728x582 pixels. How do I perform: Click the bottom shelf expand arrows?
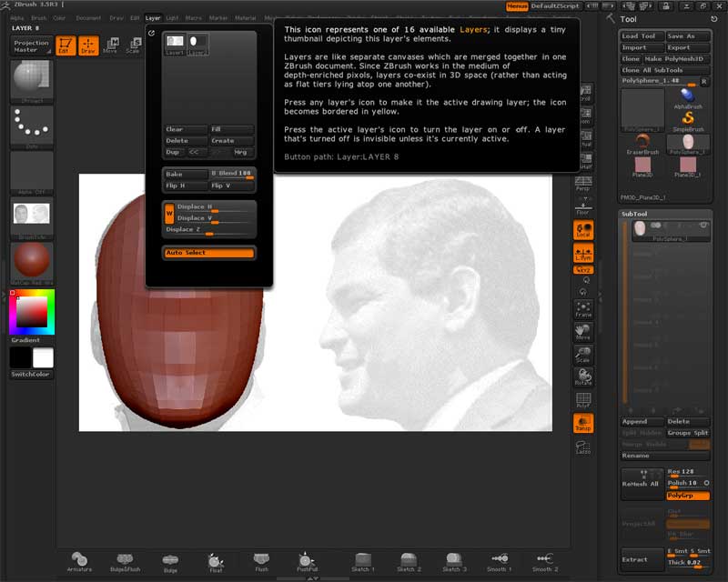(313, 578)
